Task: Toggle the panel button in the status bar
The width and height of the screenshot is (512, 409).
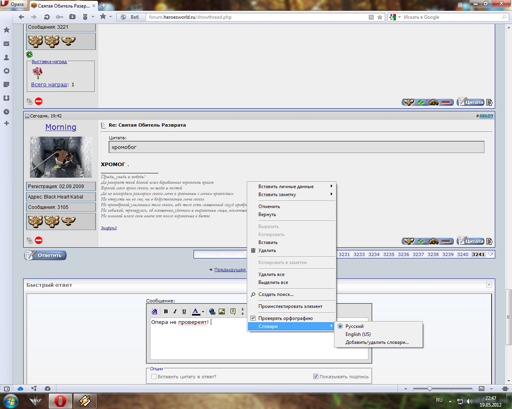Action: coord(6,388)
